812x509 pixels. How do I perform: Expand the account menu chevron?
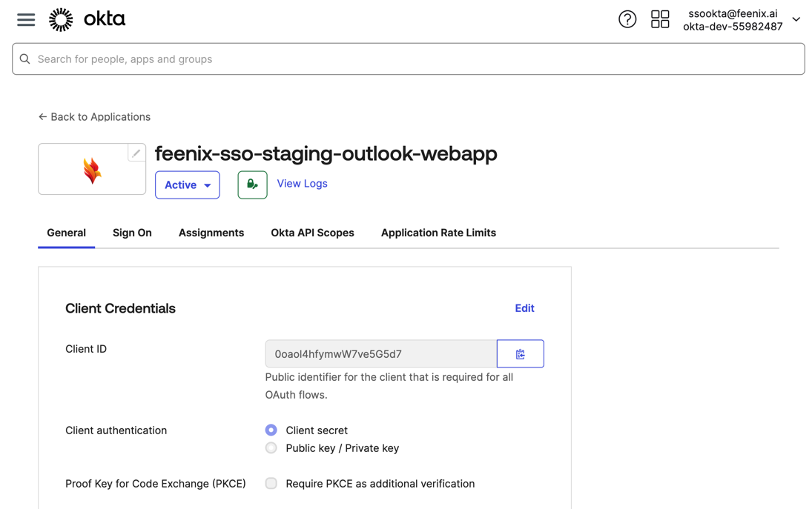(796, 20)
